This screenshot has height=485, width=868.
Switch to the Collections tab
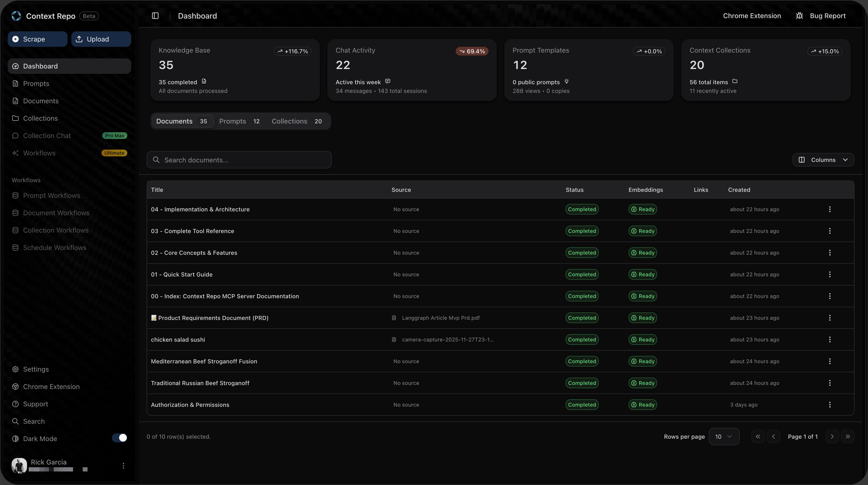pyautogui.click(x=297, y=121)
